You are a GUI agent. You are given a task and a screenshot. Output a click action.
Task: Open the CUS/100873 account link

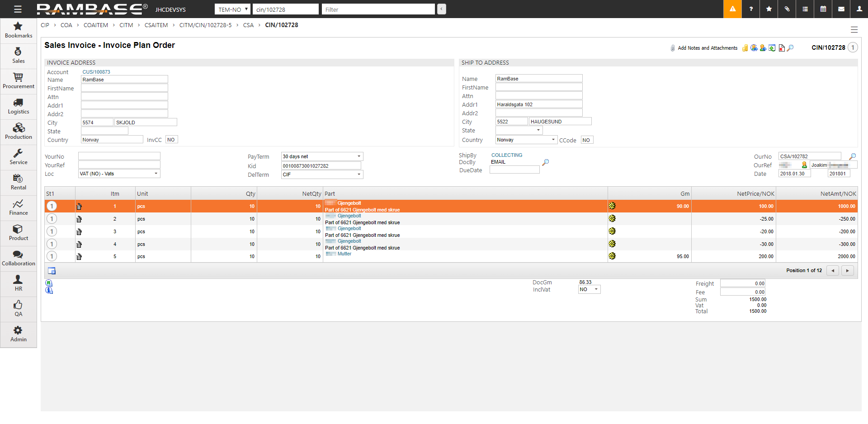coord(96,72)
